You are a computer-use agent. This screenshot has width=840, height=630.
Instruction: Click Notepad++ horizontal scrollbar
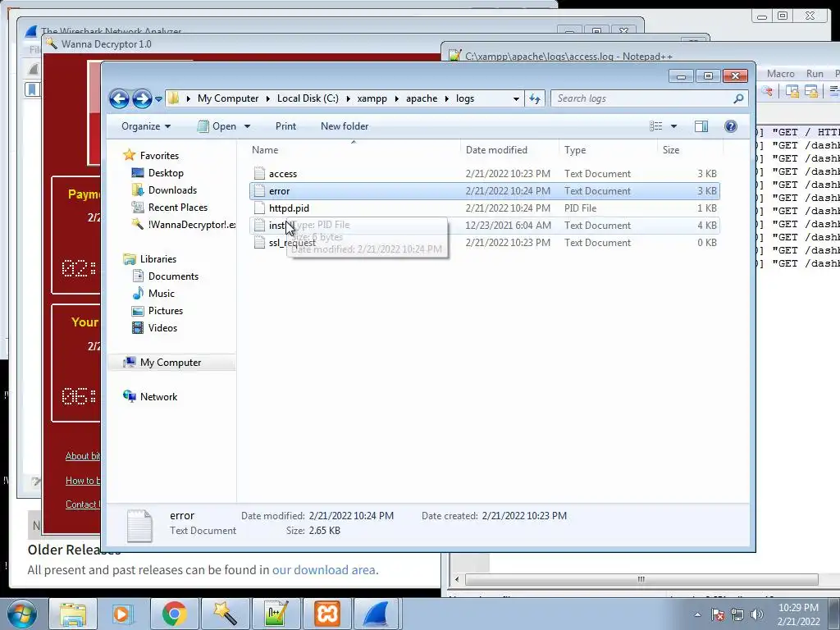641,579
